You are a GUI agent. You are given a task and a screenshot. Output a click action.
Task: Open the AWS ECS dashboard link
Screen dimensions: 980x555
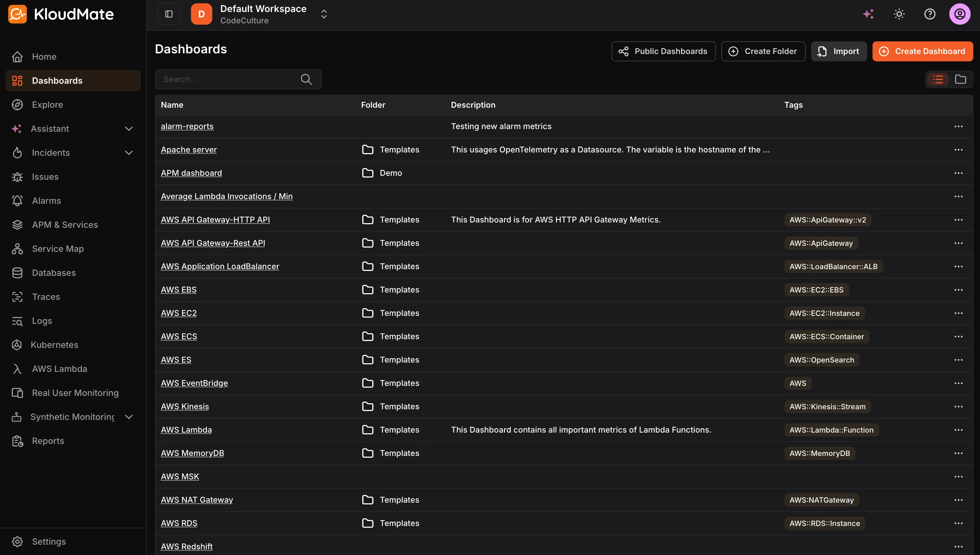coord(179,337)
